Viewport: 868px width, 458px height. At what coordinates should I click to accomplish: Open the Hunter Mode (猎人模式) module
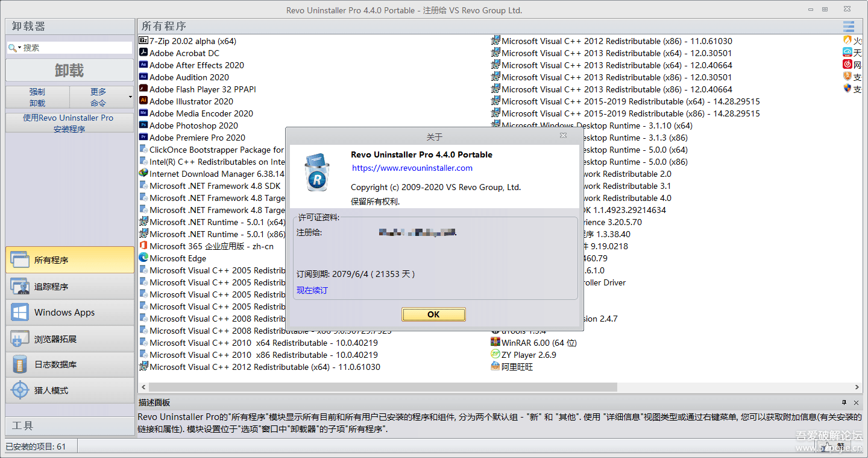pos(69,390)
